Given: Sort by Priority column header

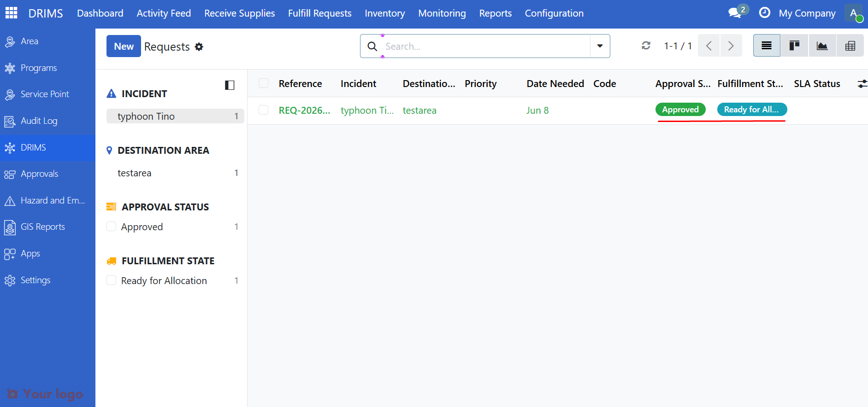Looking at the screenshot, I should click(x=480, y=84).
